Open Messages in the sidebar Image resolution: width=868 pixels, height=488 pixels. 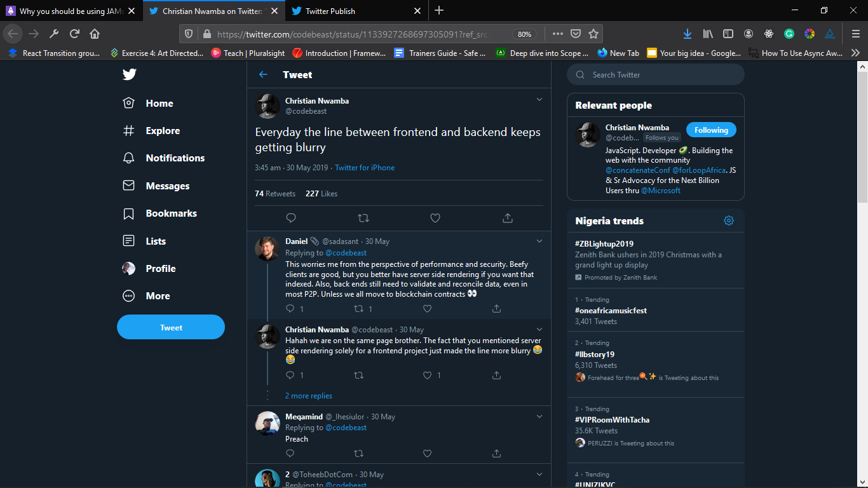coord(156,186)
